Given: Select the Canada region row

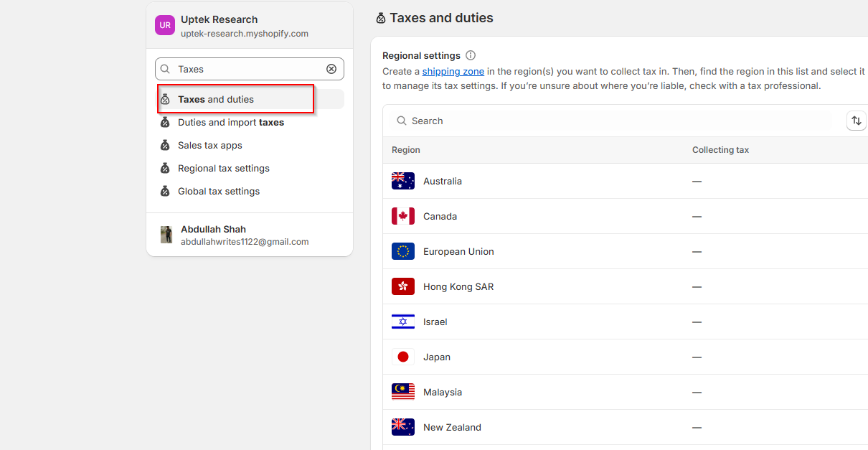Looking at the screenshot, I should (x=626, y=216).
